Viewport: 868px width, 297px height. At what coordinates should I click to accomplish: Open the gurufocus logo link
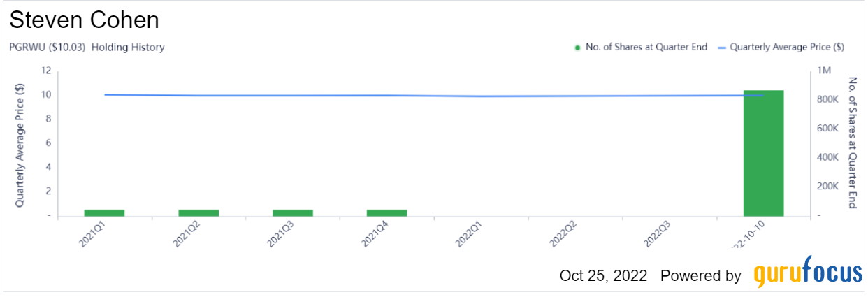tap(808, 274)
